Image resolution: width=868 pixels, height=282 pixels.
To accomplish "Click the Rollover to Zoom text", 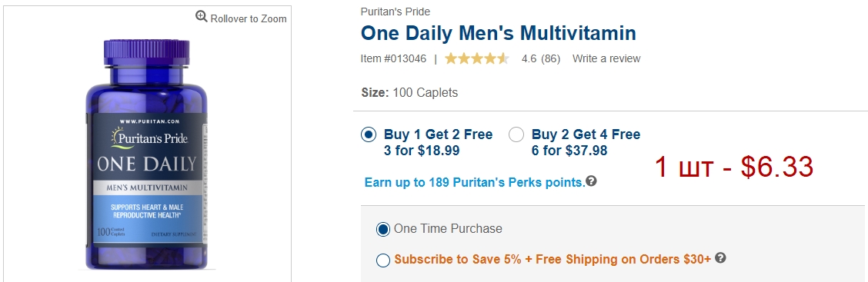I will point(249,18).
